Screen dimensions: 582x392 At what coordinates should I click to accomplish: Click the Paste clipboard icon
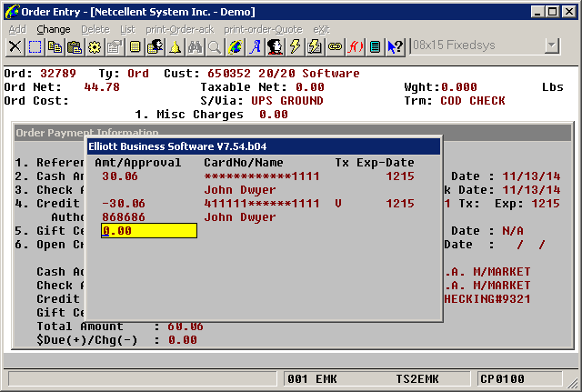75,47
